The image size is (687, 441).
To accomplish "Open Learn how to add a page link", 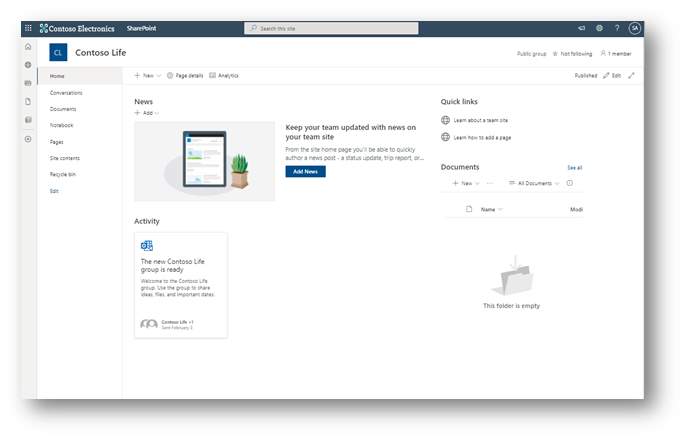I will 482,138.
